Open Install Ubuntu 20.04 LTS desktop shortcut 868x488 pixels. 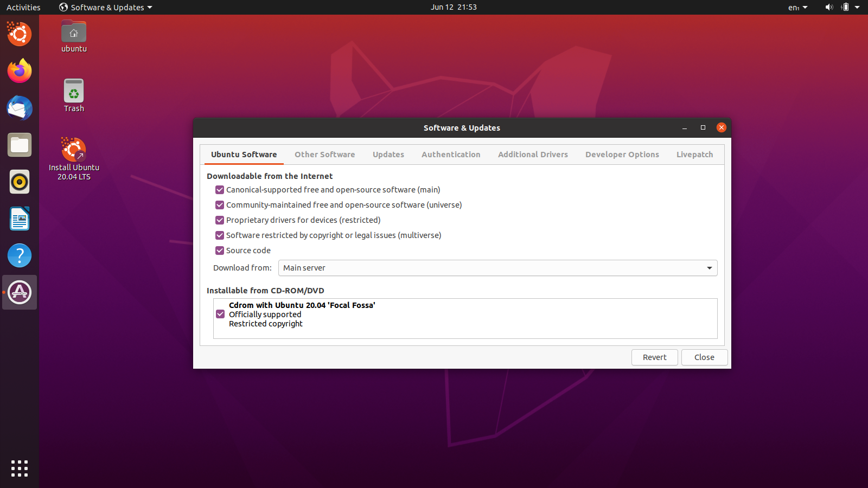(x=74, y=158)
